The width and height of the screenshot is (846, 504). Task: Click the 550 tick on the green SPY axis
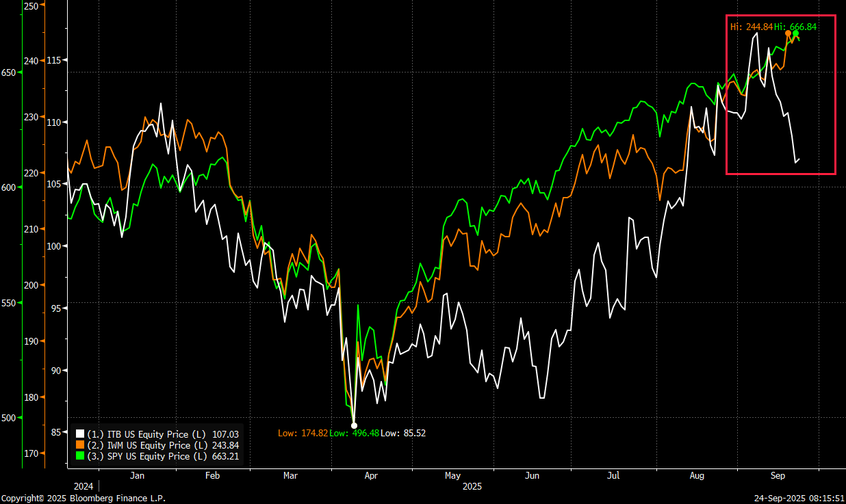(x=9, y=302)
